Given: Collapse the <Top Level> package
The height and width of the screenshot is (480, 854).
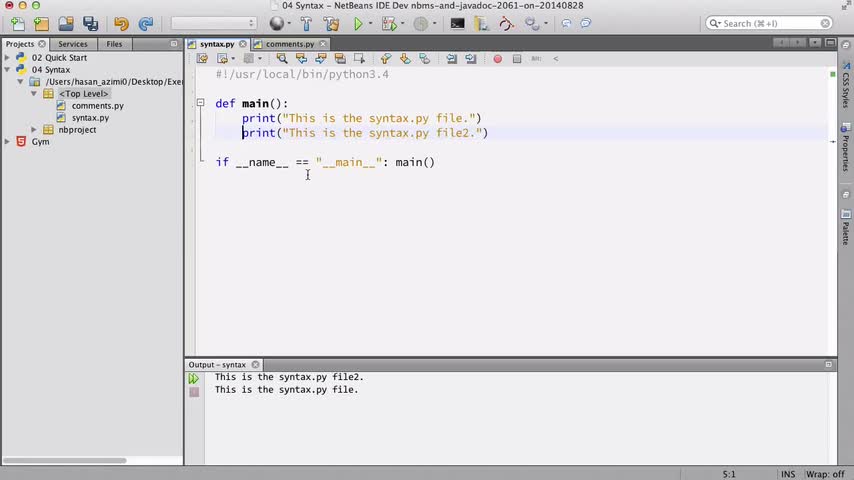Looking at the screenshot, I should [x=34, y=94].
